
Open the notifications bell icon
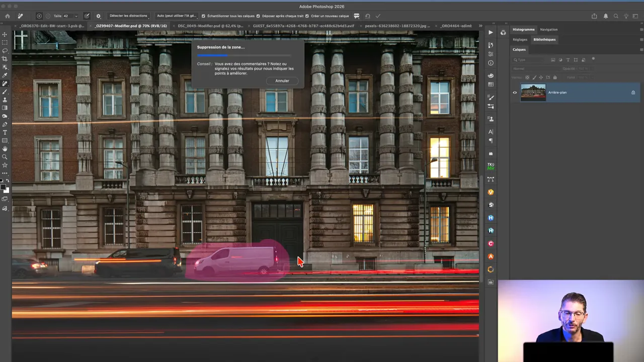(606, 16)
